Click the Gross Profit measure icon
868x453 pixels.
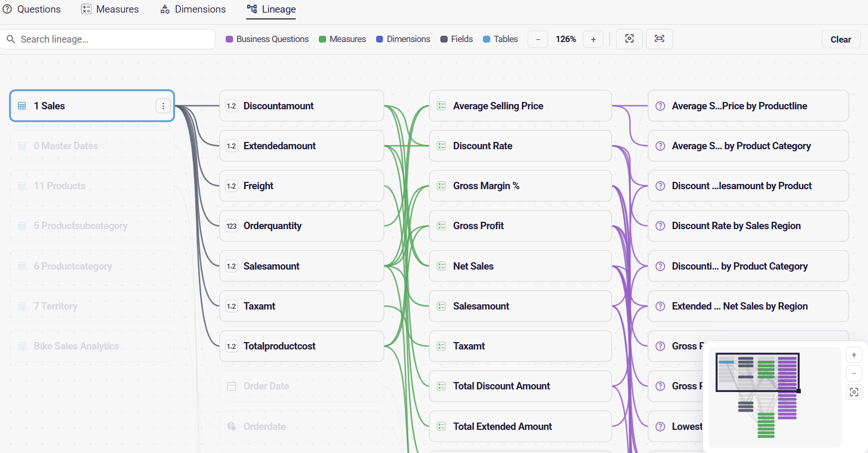coord(441,226)
